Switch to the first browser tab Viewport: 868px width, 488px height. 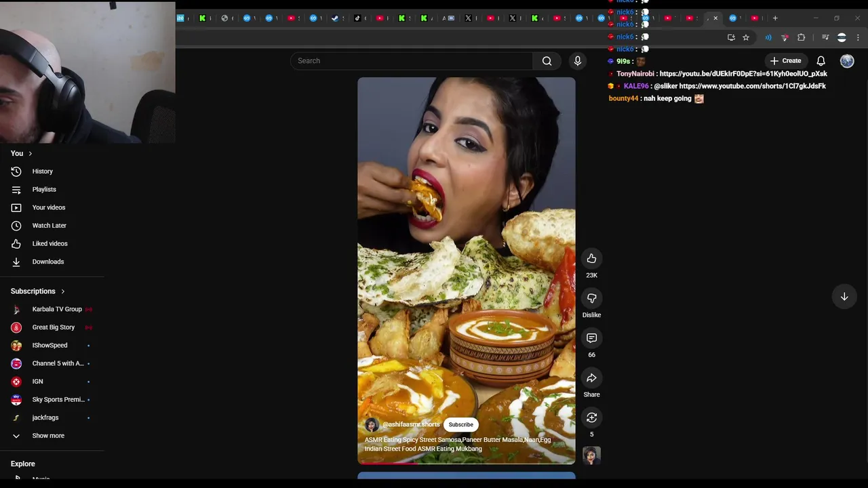point(182,18)
